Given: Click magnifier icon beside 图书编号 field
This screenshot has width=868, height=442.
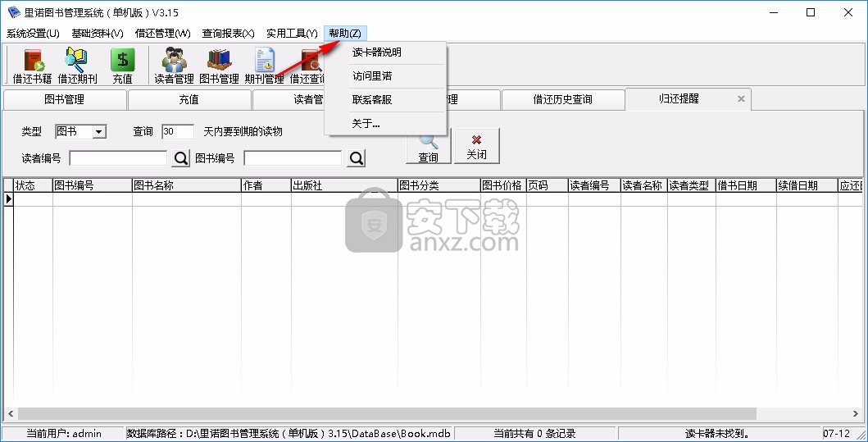Looking at the screenshot, I should click(357, 158).
